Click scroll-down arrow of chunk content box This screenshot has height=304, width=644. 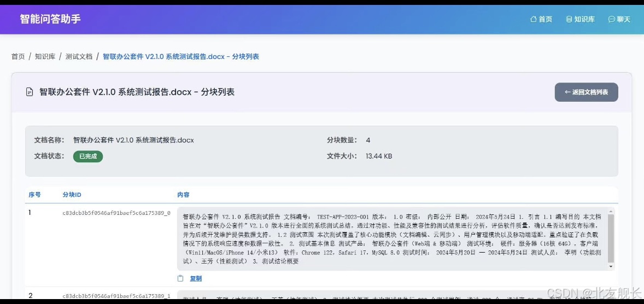pyautogui.click(x=611, y=267)
